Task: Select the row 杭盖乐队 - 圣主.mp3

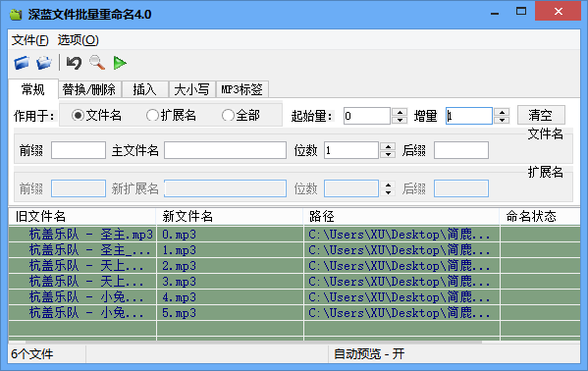Action: (294, 235)
